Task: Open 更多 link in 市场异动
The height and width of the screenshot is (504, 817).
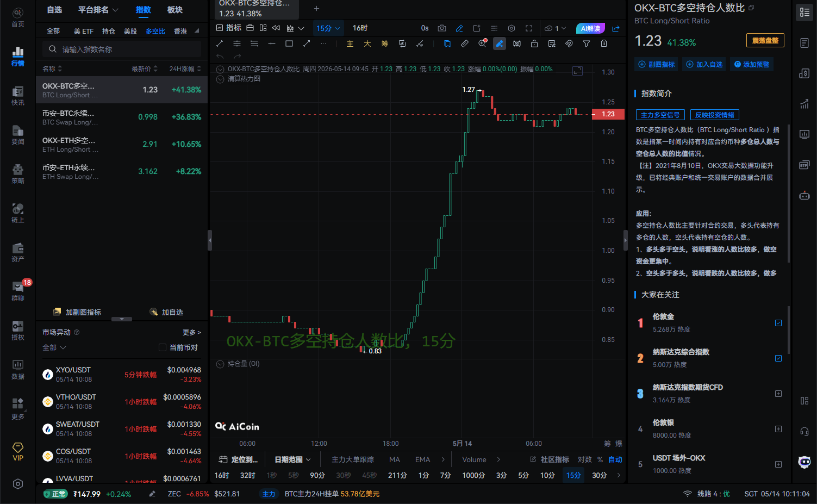Action: 192,332
